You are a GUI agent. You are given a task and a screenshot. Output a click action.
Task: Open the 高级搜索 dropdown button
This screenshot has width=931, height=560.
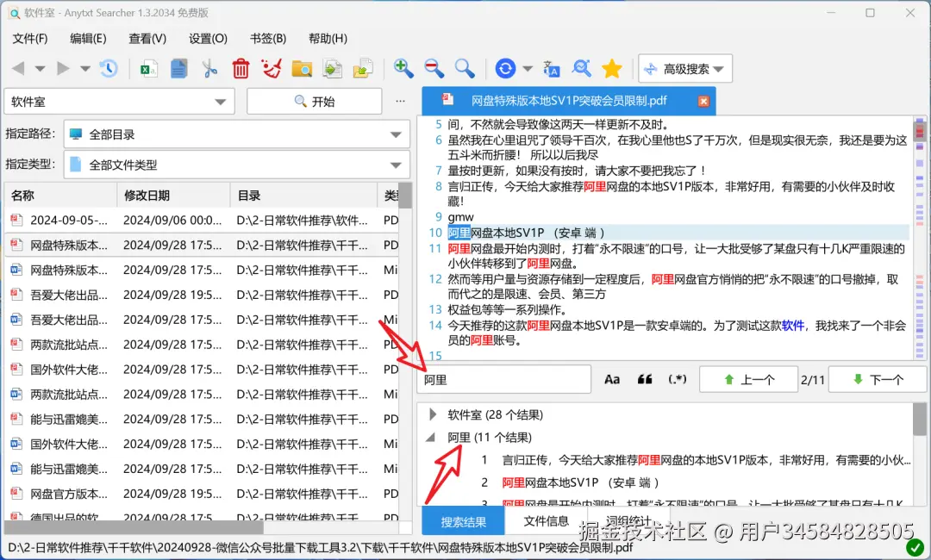685,69
